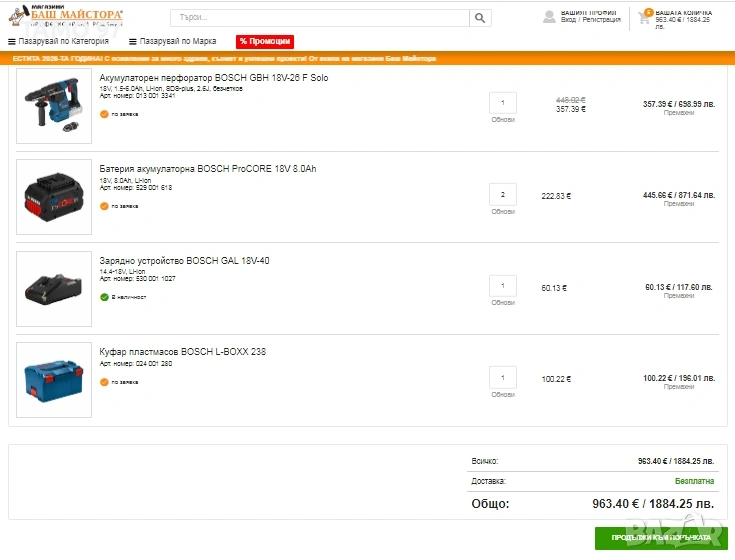Click the ProCORE 18V battery thumbnail
The image size is (735, 560).
point(54,197)
